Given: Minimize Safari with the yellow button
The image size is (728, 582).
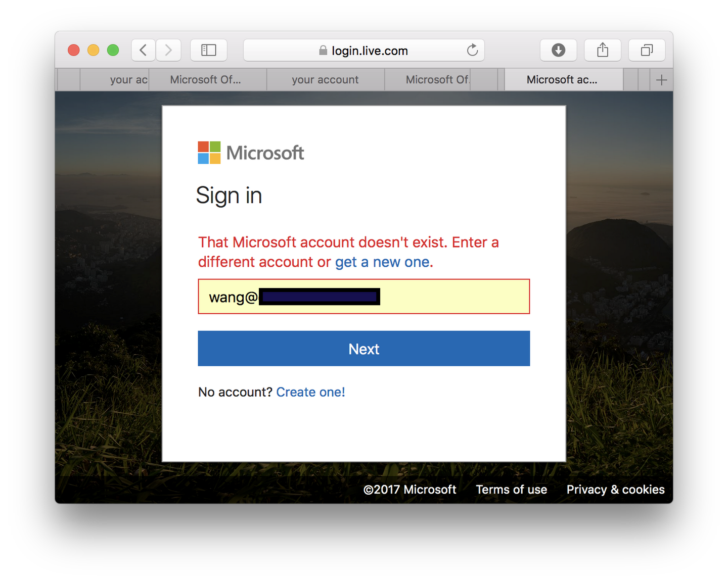Looking at the screenshot, I should pyautogui.click(x=94, y=50).
